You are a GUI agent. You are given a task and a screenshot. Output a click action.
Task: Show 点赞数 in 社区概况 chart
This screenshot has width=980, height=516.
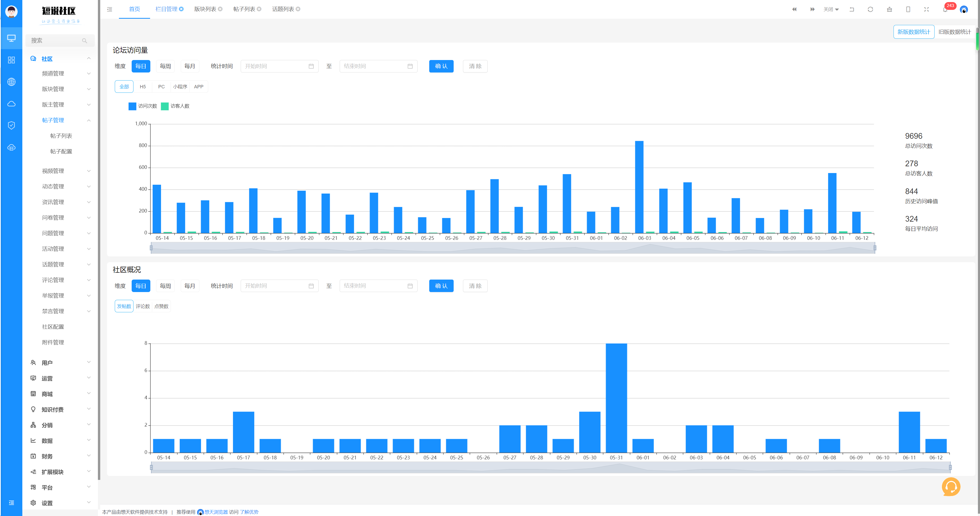pyautogui.click(x=161, y=306)
